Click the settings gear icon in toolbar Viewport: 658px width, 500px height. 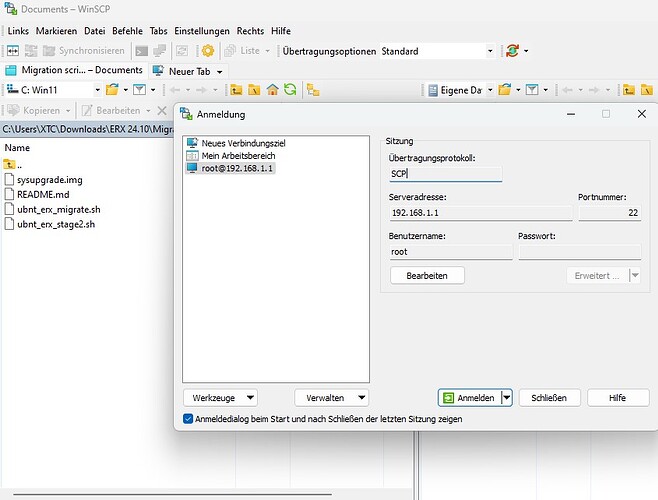click(x=208, y=51)
